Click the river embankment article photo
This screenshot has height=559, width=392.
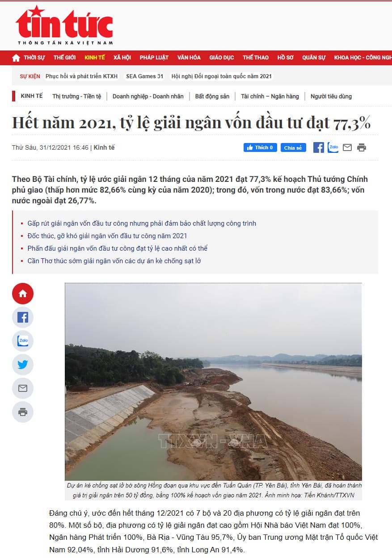click(x=213, y=382)
